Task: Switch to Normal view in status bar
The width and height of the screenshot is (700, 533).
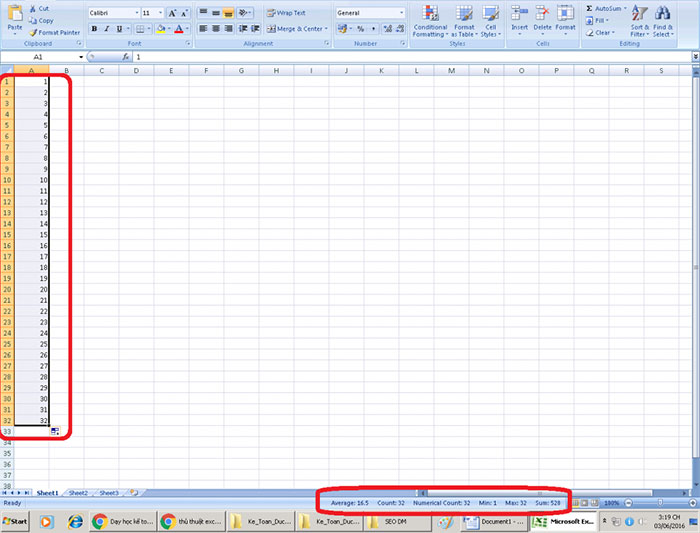Action: (575, 503)
